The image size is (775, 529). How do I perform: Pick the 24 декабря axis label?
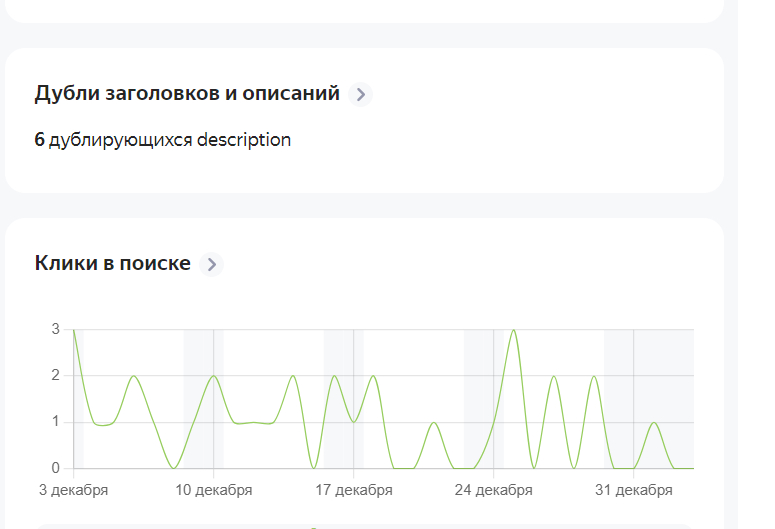494,490
